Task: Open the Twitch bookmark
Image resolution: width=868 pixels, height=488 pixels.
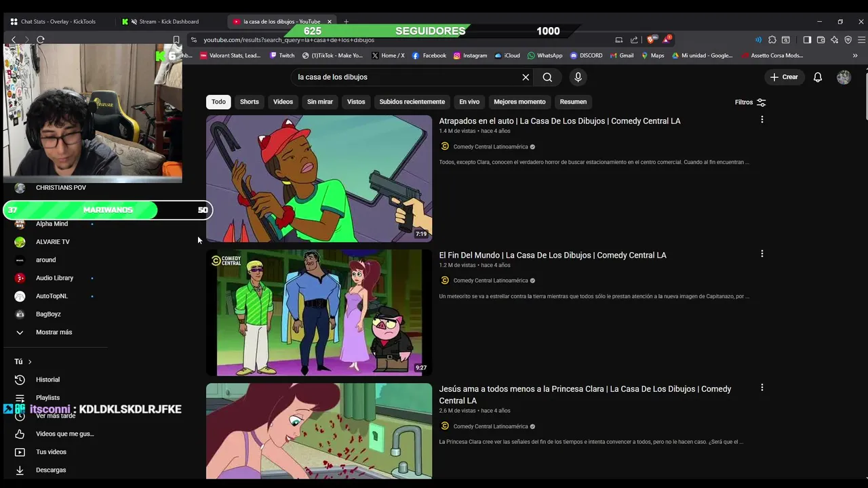Action: [282, 56]
